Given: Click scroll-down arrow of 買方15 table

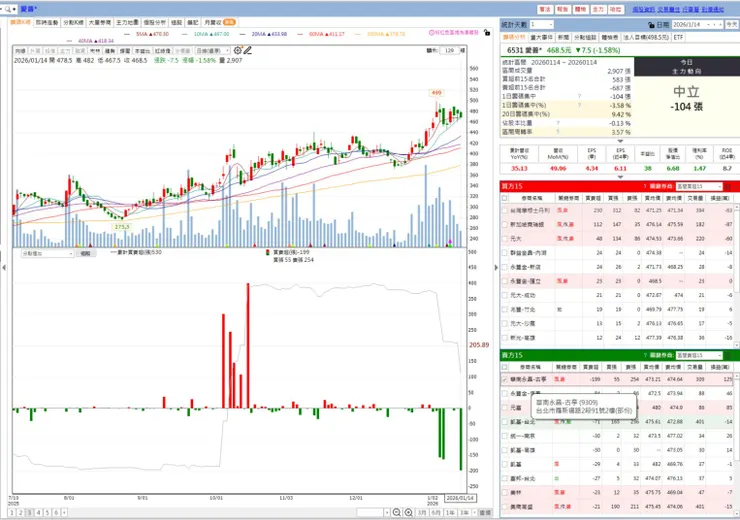Looking at the screenshot, I should point(735,345).
